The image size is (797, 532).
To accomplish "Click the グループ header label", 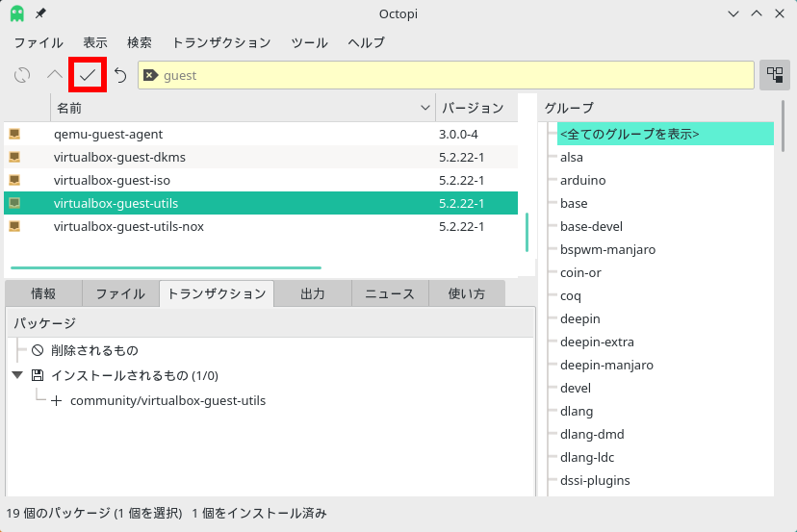I will pos(569,108).
